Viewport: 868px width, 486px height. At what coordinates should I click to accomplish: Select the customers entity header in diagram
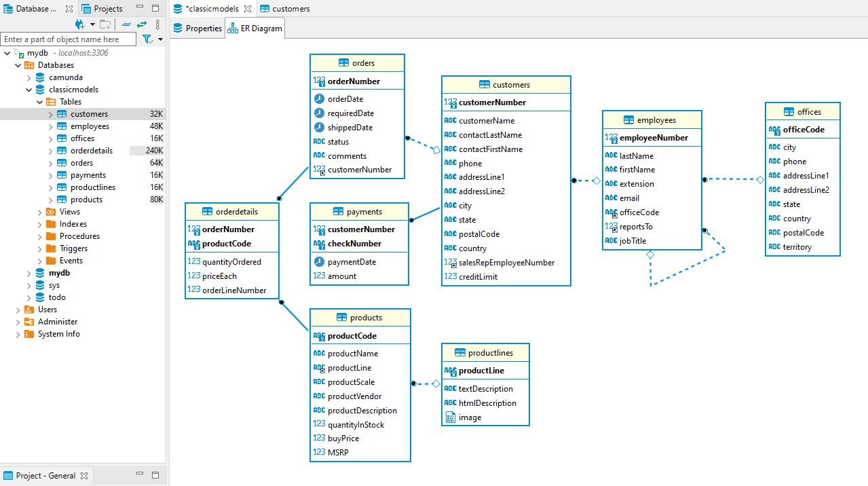[x=506, y=85]
